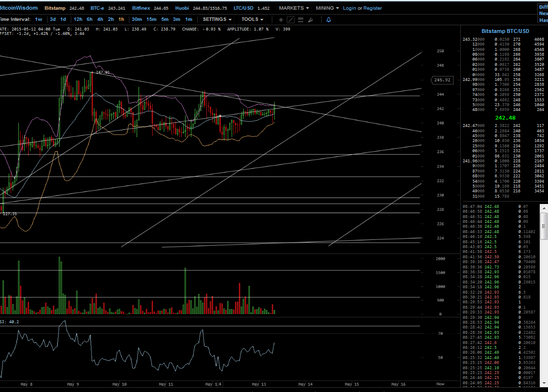
Task: Click the ask row at 243.32000
Action: tap(503, 39)
